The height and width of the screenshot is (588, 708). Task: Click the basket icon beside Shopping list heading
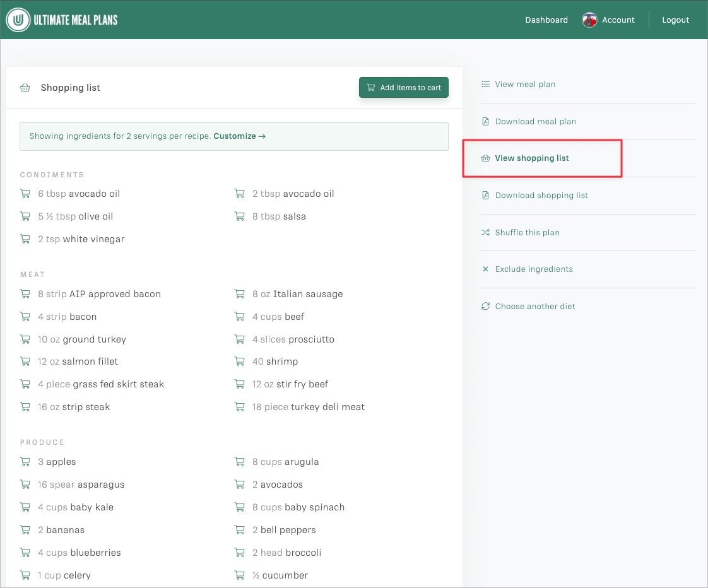pyautogui.click(x=25, y=88)
